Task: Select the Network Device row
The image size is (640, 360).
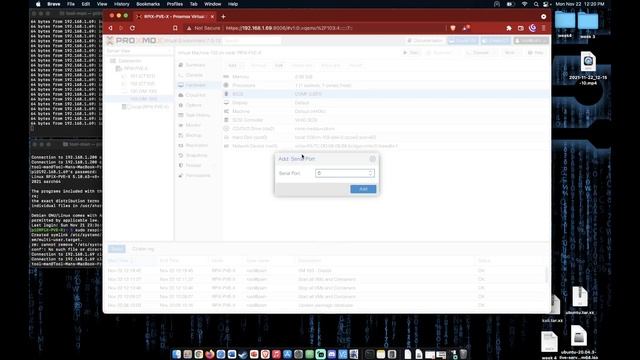Action: (x=386, y=146)
